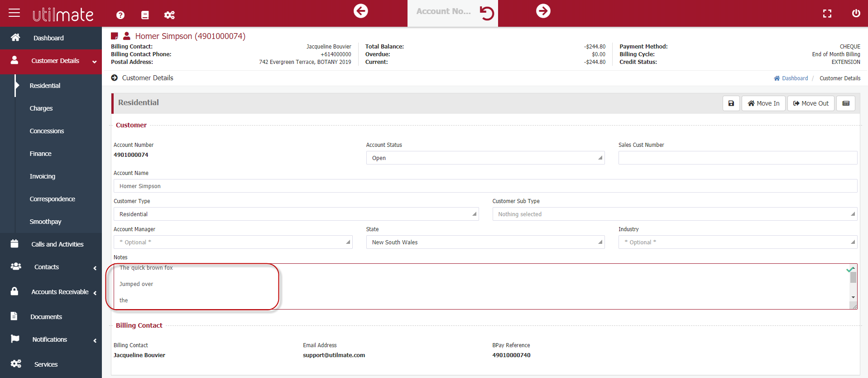
Task: Open Invoicing from the sidebar
Action: [43, 176]
